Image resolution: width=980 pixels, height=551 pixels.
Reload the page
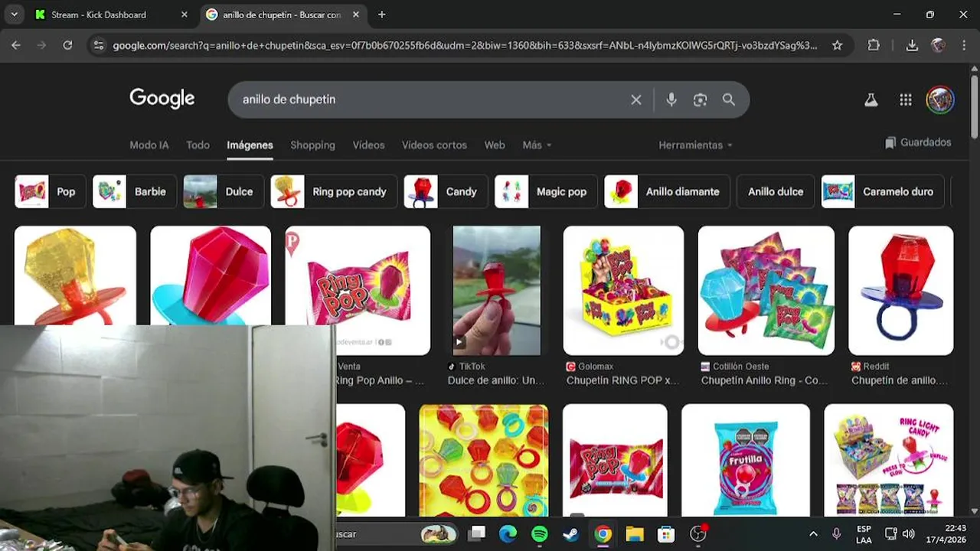[x=67, y=45]
